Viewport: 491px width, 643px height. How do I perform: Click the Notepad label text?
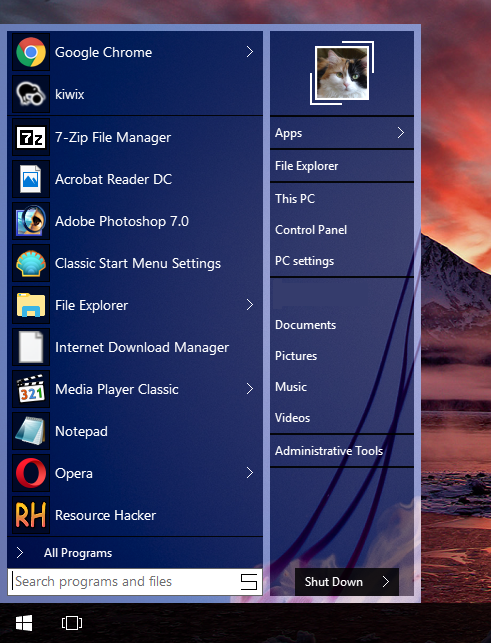[x=81, y=431]
